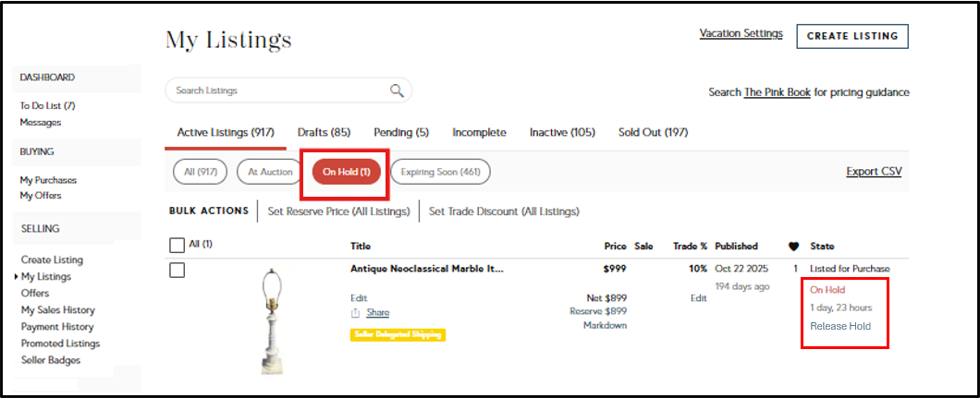Click the Oct 22 2025 published date

(x=741, y=269)
